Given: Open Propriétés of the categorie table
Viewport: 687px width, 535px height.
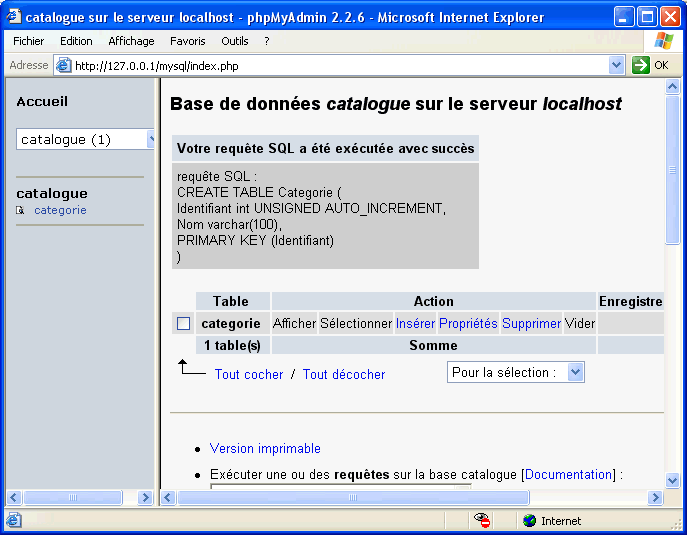Looking at the screenshot, I should coord(468,323).
